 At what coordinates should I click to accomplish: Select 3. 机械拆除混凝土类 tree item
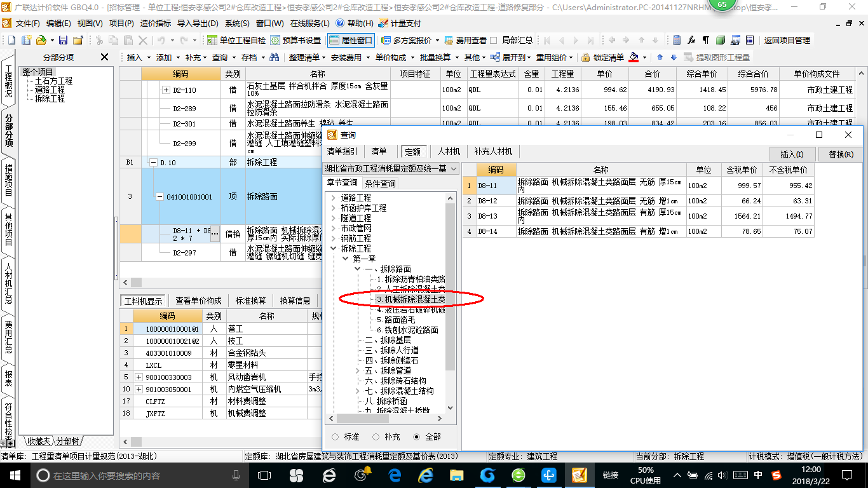pos(410,299)
